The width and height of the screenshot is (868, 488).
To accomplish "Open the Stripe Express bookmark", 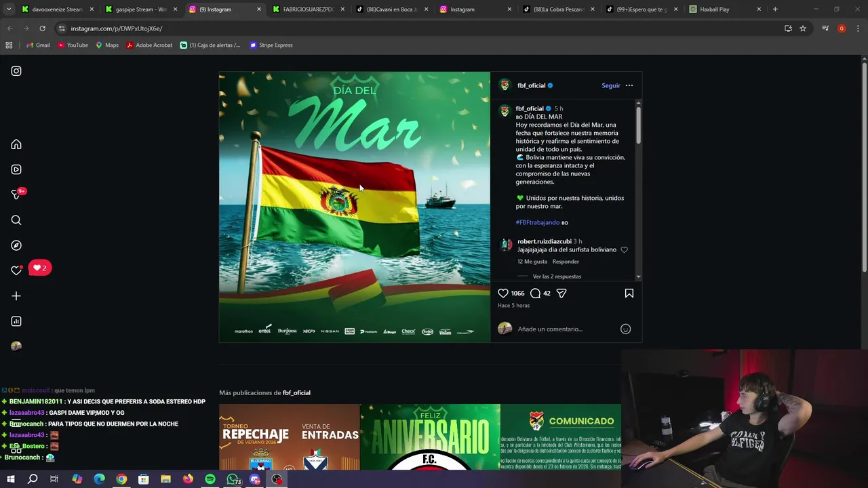I will click(x=271, y=45).
